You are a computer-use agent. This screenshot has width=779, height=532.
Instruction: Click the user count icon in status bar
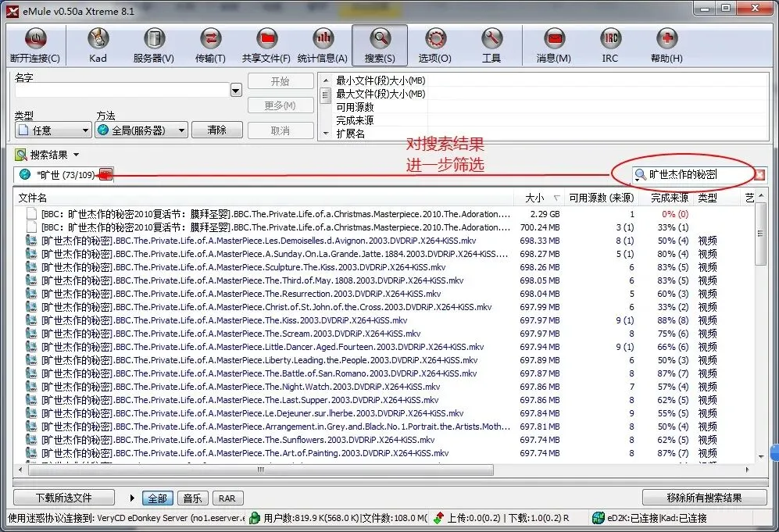click(x=255, y=518)
